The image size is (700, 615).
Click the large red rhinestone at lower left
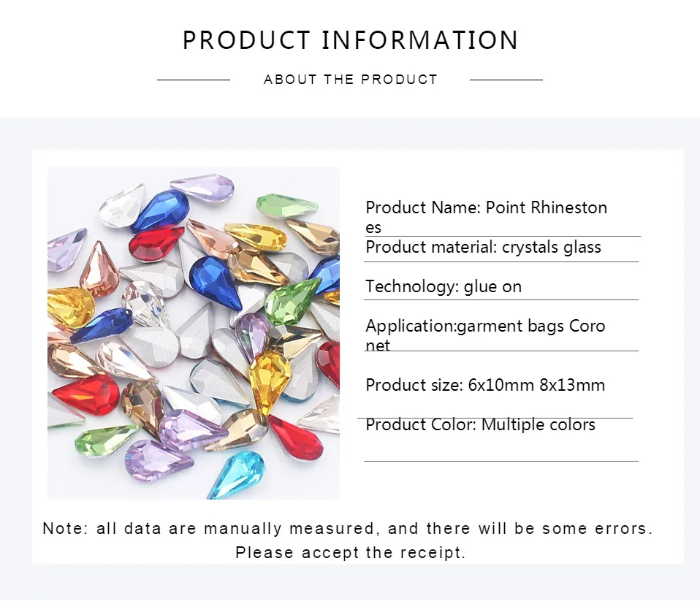pos(85,394)
